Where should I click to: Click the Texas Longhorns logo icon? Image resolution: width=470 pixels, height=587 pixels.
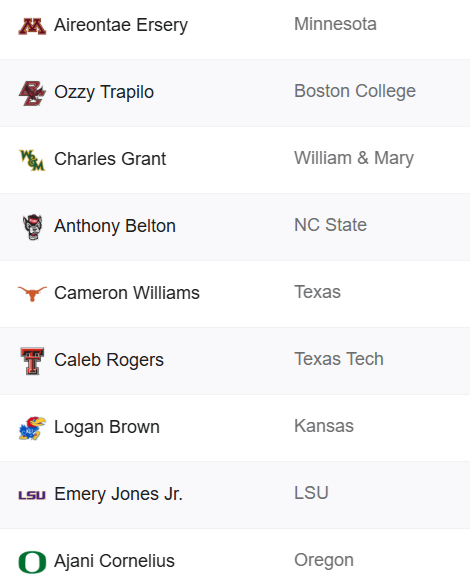click(x=32, y=294)
